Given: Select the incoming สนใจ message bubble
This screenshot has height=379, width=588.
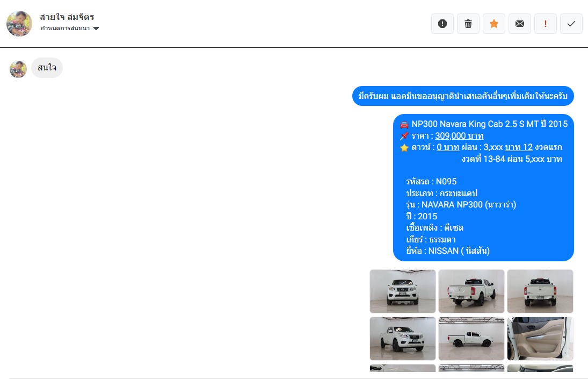Looking at the screenshot, I should click(47, 68).
